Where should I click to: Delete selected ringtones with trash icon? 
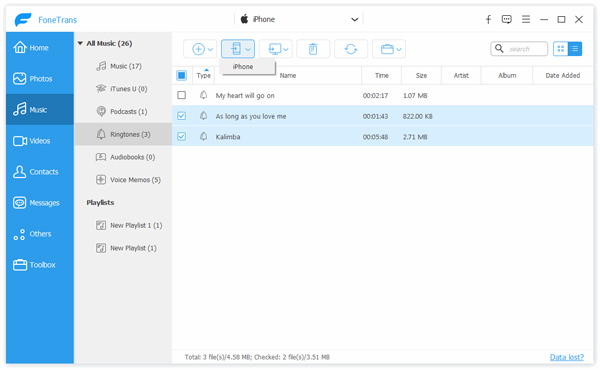pyautogui.click(x=313, y=49)
